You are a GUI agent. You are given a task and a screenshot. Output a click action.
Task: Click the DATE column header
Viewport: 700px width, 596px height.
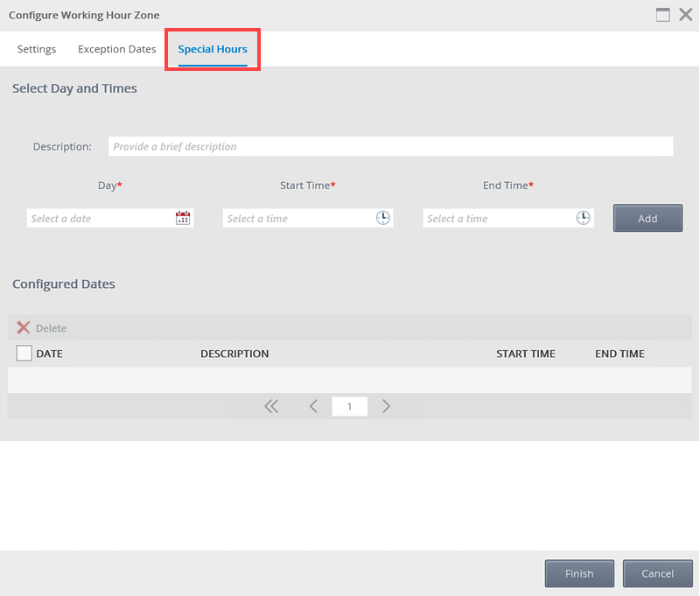50,354
